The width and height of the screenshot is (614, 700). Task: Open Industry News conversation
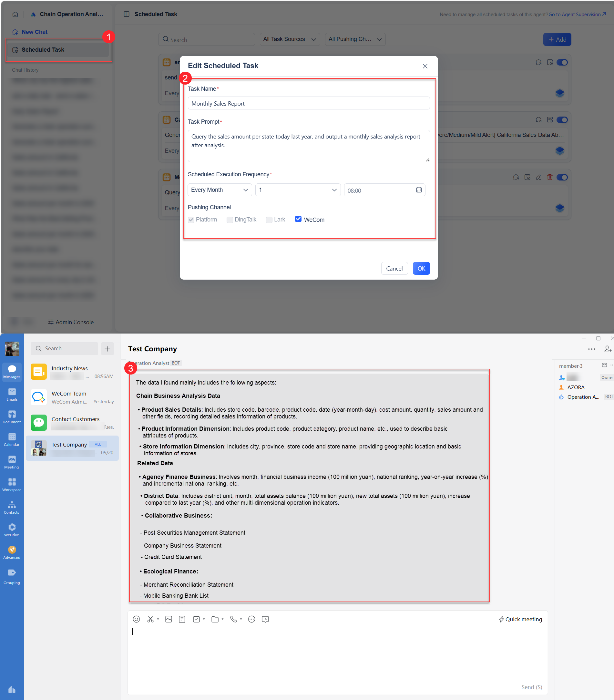tap(72, 372)
